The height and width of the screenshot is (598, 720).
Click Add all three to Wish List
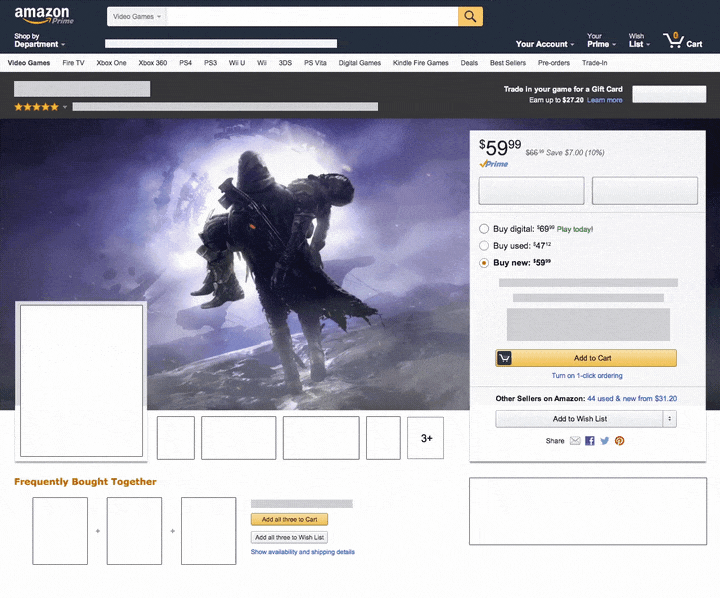pyautogui.click(x=289, y=537)
